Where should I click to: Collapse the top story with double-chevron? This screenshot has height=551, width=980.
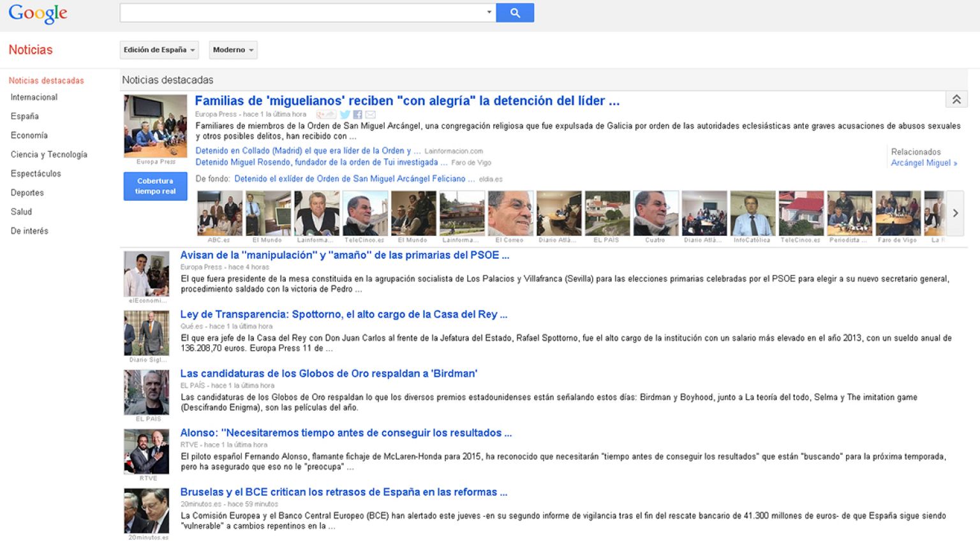pyautogui.click(x=956, y=99)
